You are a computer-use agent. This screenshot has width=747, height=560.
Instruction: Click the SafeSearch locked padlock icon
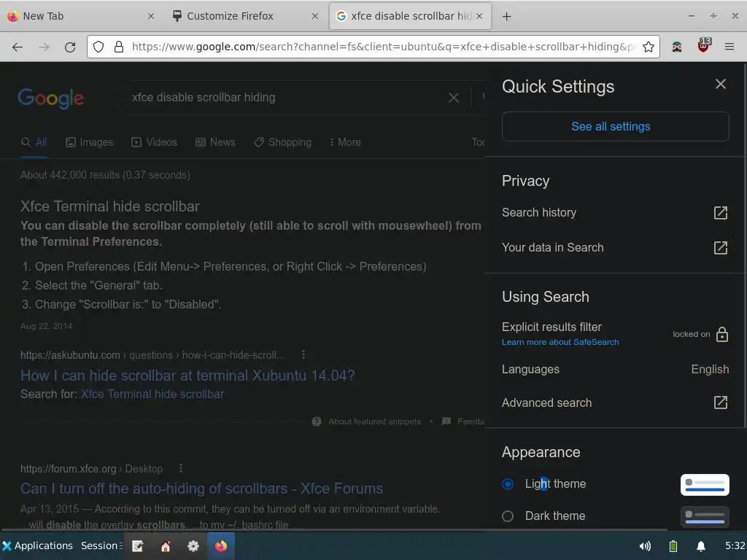coord(721,334)
